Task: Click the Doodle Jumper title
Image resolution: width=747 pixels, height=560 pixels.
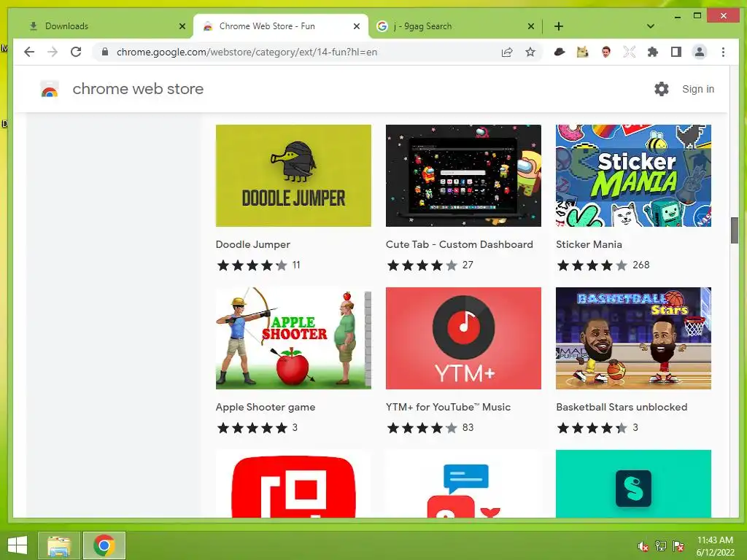Action: coord(253,245)
